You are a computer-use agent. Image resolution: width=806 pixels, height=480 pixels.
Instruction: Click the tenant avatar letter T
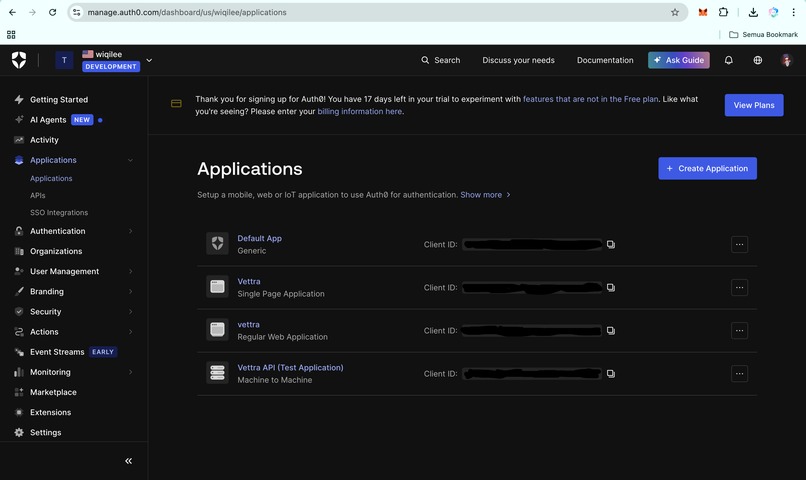click(x=64, y=60)
